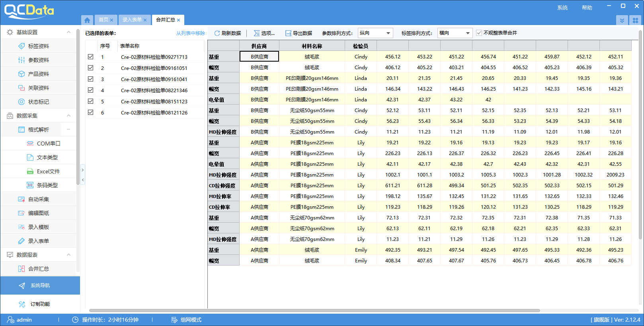644x326 pixels.
Task: Open the 标签资料 sidebar item
Action: 38,46
